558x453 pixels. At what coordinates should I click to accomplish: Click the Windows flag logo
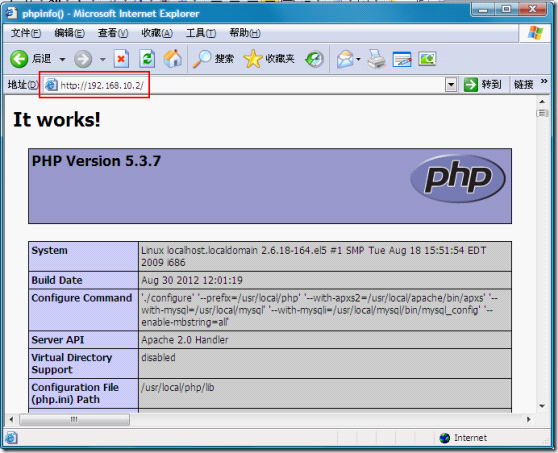pyautogui.click(x=535, y=33)
